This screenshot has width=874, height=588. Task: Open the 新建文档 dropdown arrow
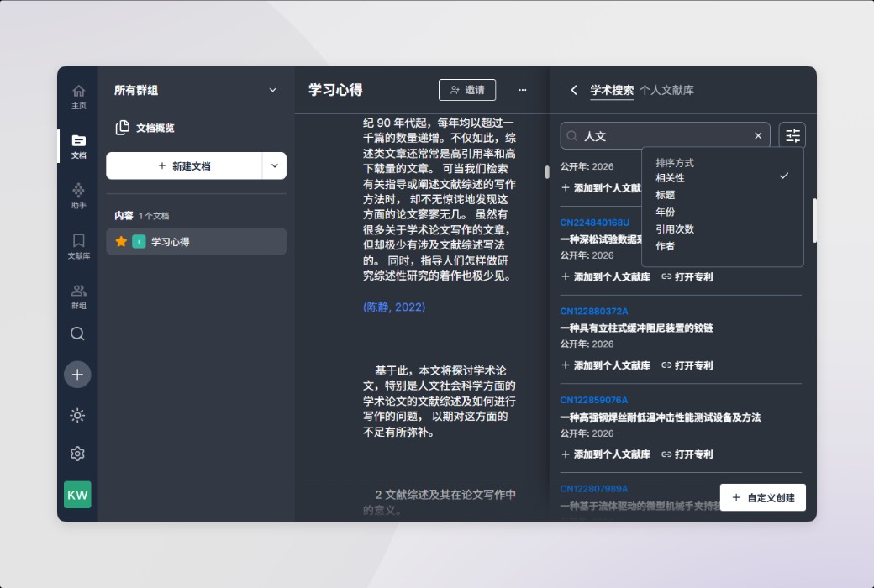tap(274, 165)
